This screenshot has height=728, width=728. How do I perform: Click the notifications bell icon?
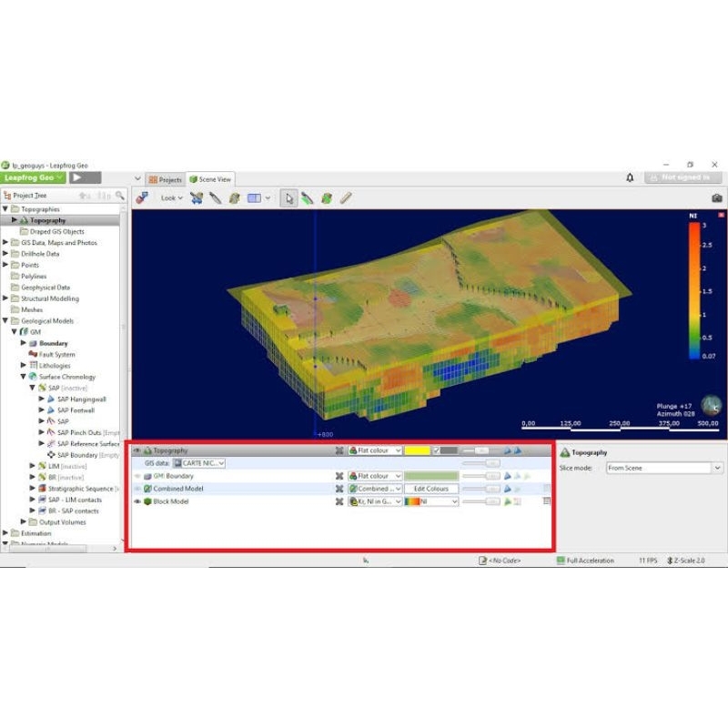[x=630, y=177]
